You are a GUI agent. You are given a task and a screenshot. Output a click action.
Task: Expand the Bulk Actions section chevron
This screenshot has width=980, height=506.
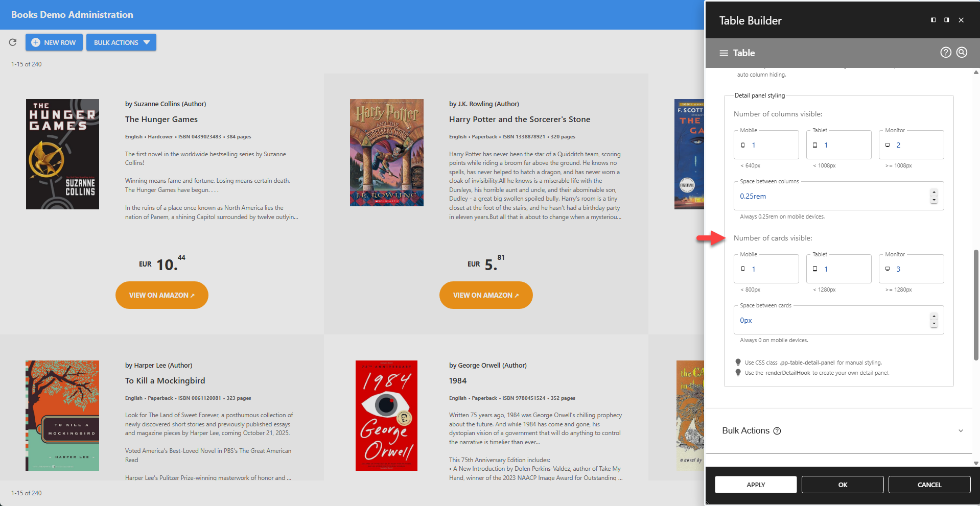point(961,431)
